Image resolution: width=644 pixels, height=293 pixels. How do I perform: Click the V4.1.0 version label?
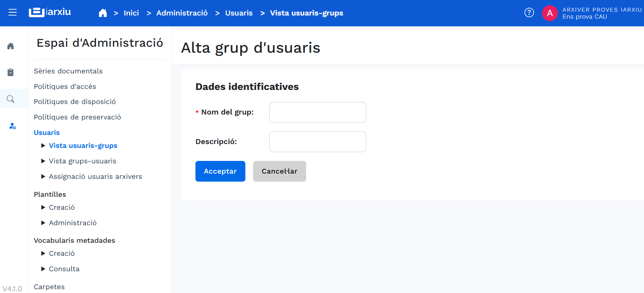(12, 289)
